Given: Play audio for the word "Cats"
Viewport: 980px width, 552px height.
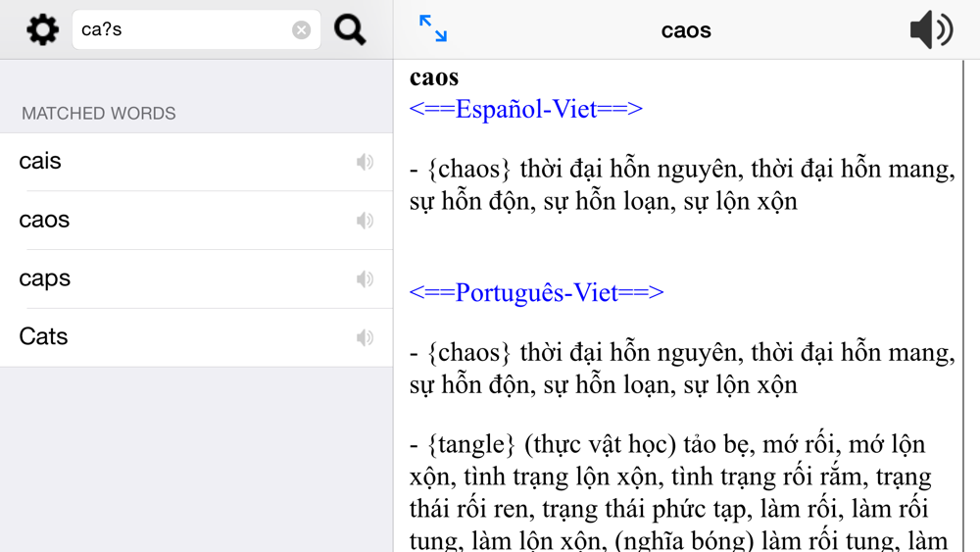Looking at the screenshot, I should (x=365, y=338).
